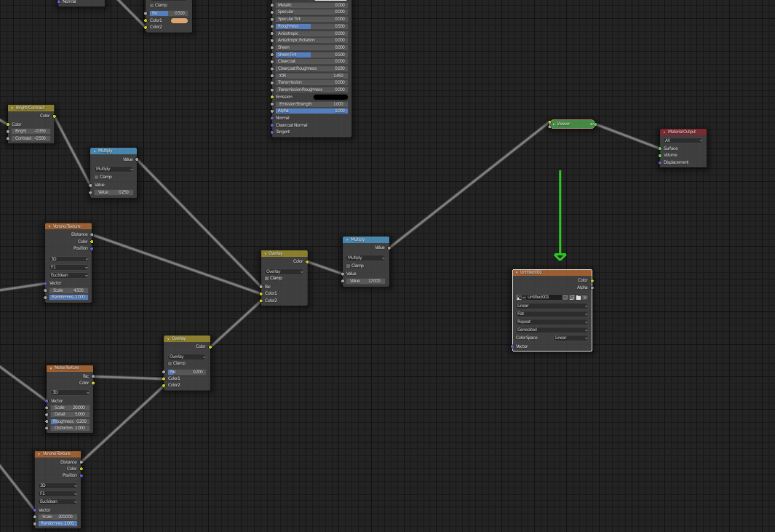Image resolution: width=775 pixels, height=532 pixels.
Task: Click Color output socket of Overlay node with Fac 0.200
Action: click(x=210, y=346)
